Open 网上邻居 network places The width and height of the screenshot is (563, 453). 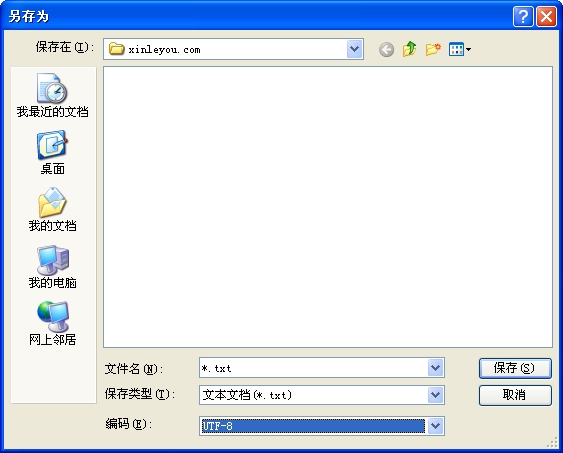[52, 323]
